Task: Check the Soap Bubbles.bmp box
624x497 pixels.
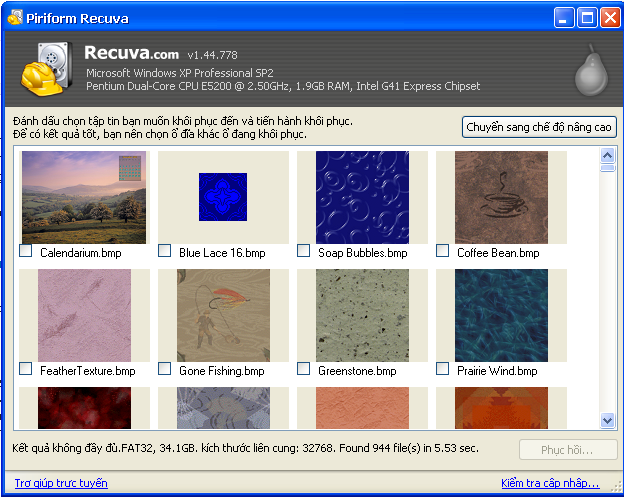Action: click(x=304, y=251)
